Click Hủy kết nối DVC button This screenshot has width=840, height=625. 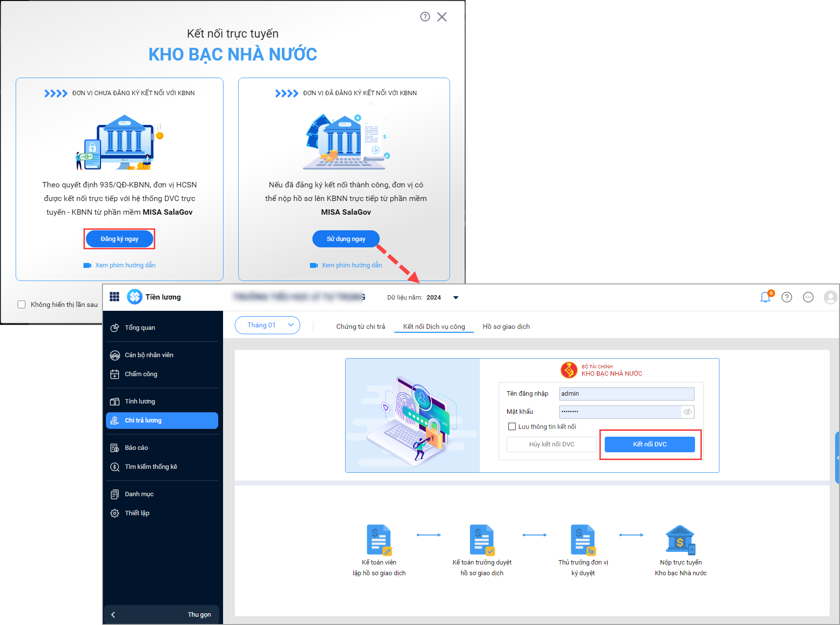pyautogui.click(x=552, y=444)
